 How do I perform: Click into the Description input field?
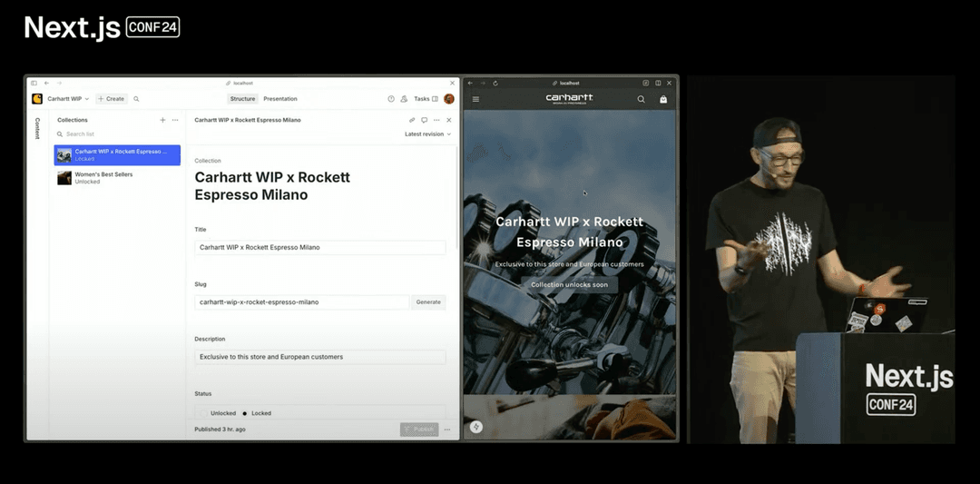[x=320, y=357]
